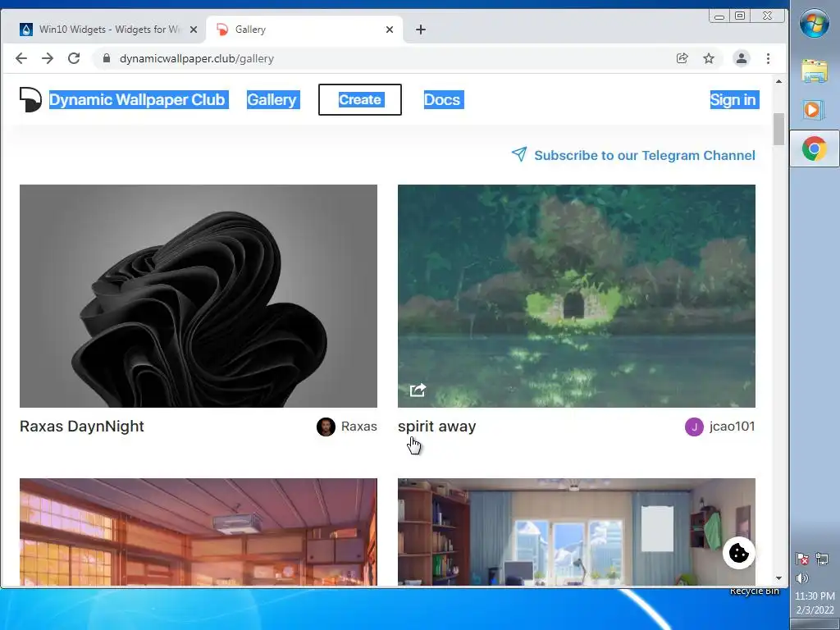Open the Docs nav link
Image resolution: width=840 pixels, height=630 pixels.
pos(444,99)
